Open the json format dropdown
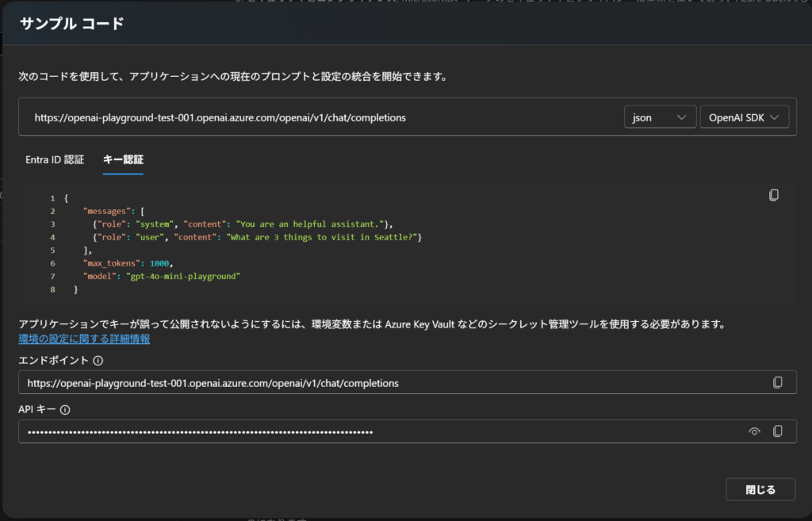 coord(660,117)
